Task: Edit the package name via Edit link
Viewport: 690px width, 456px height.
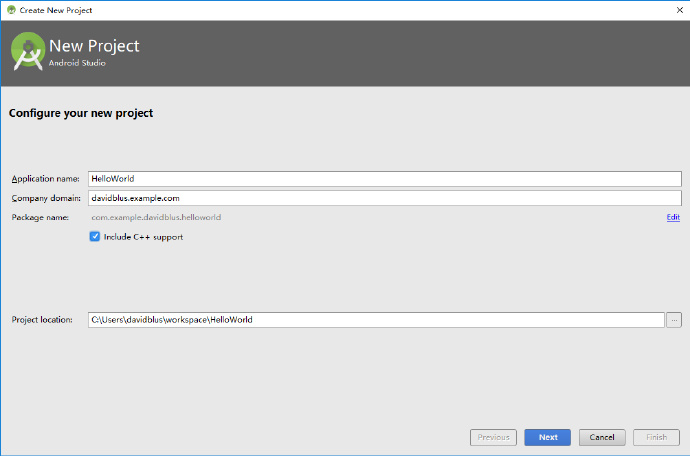Action: (x=673, y=217)
